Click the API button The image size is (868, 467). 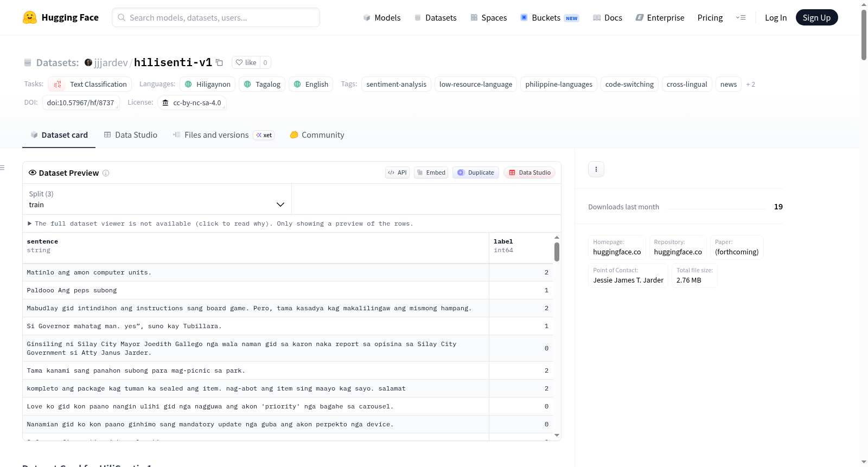point(397,172)
